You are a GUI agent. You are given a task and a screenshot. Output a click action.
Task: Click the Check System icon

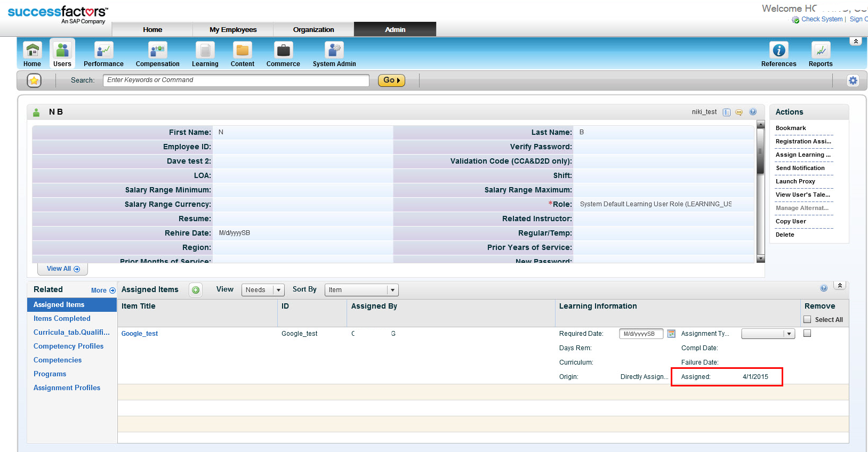coord(795,20)
